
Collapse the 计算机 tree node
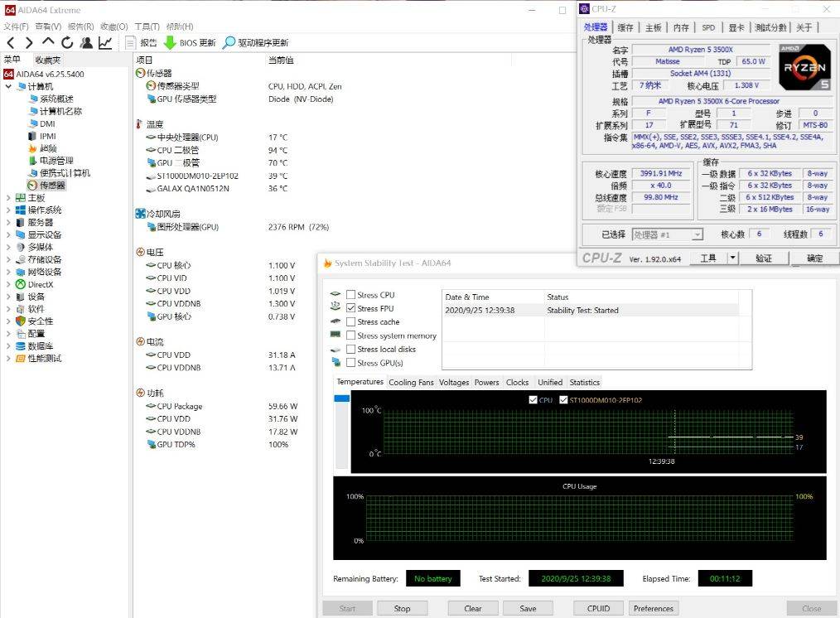point(8,86)
